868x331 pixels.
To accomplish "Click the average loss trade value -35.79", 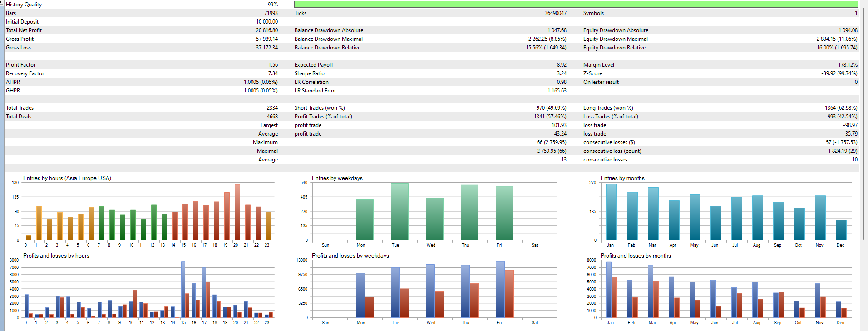I will (x=850, y=134).
